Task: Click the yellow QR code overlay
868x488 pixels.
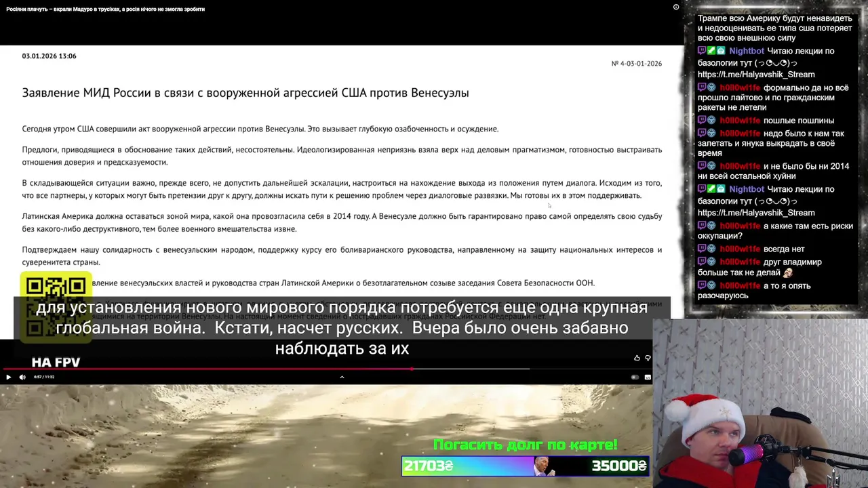Action: (x=56, y=308)
